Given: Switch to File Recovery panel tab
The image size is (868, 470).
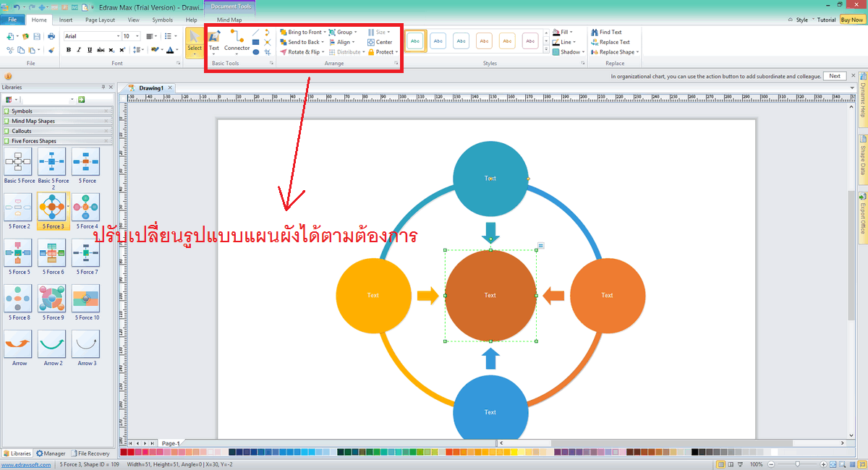Looking at the screenshot, I should (90, 453).
